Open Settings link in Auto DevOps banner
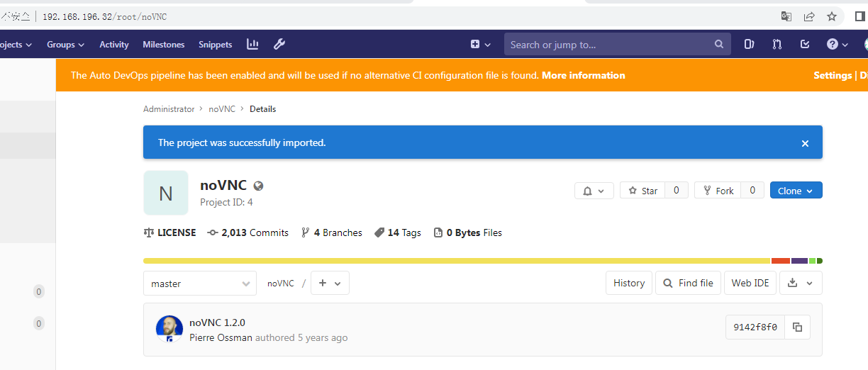Screen dimensions: 868x370 point(833,75)
